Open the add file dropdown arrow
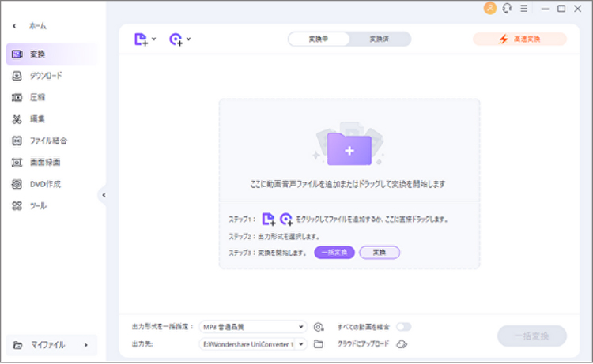 (154, 39)
